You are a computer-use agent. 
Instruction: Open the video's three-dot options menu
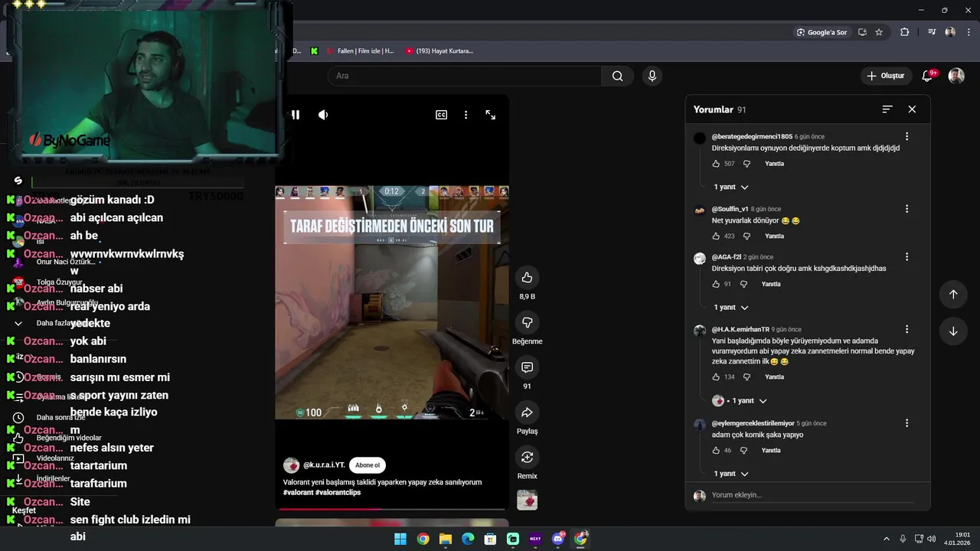pyautogui.click(x=465, y=115)
